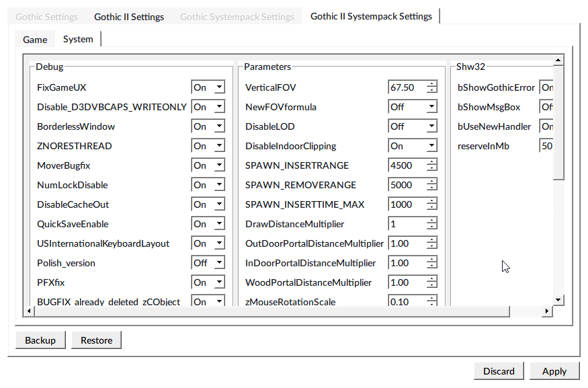Click the greyed-out Gothic Settings tab
Screen dimensions: 588x388
[47, 17]
